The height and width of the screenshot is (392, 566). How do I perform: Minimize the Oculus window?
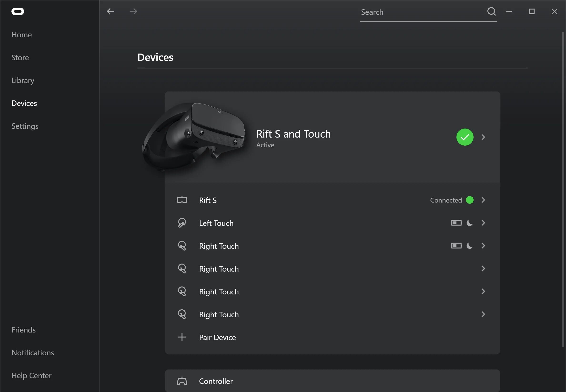click(x=509, y=12)
